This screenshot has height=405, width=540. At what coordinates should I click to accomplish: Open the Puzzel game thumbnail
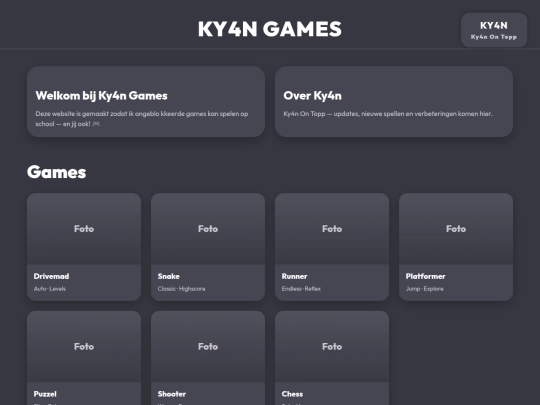click(x=84, y=346)
